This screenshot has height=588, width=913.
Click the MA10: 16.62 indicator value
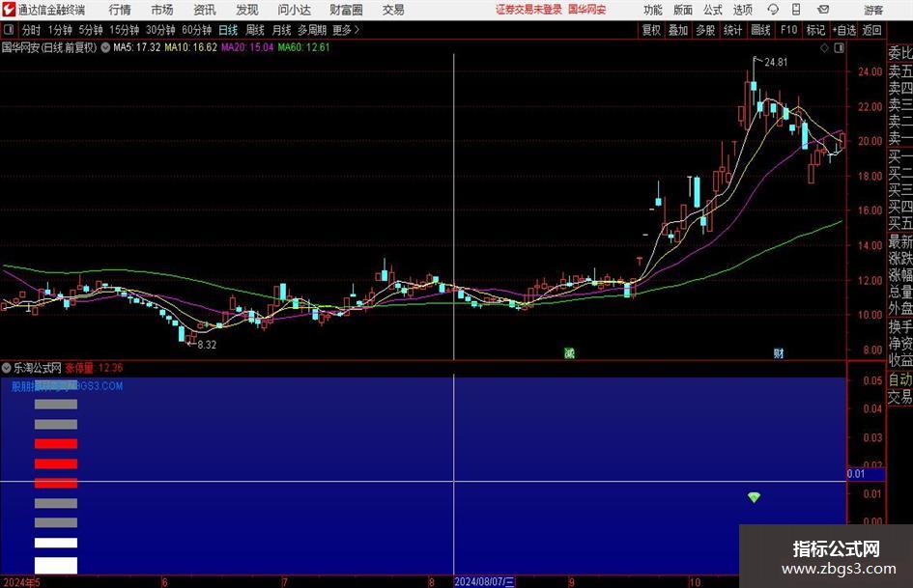(x=191, y=47)
